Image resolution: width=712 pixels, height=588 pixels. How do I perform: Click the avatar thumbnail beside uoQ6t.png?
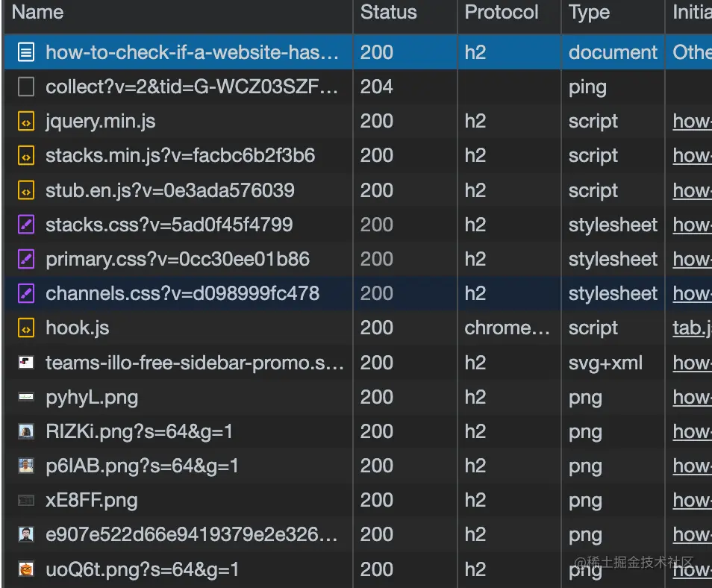[26, 570]
